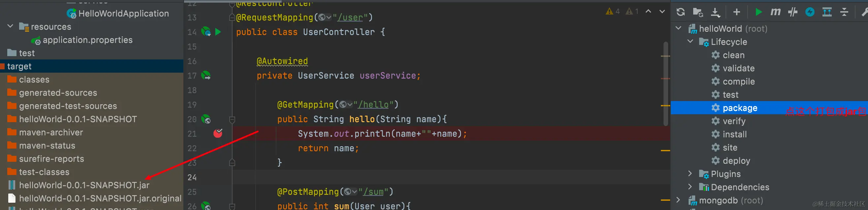Click Spring bean gutter icon on line 14
Image resolution: width=868 pixels, height=210 pixels.
click(x=206, y=32)
